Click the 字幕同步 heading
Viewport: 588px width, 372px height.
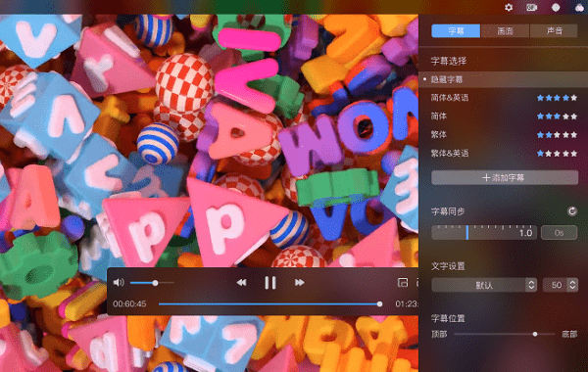[448, 211]
